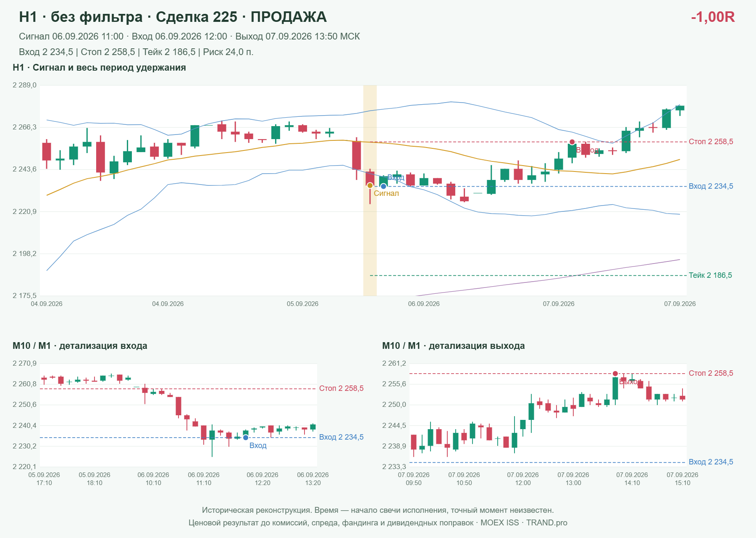This screenshot has width=756, height=538.
Task: Click 'Вход 2 234,5' label in entry detail chart
Action: pos(341,437)
